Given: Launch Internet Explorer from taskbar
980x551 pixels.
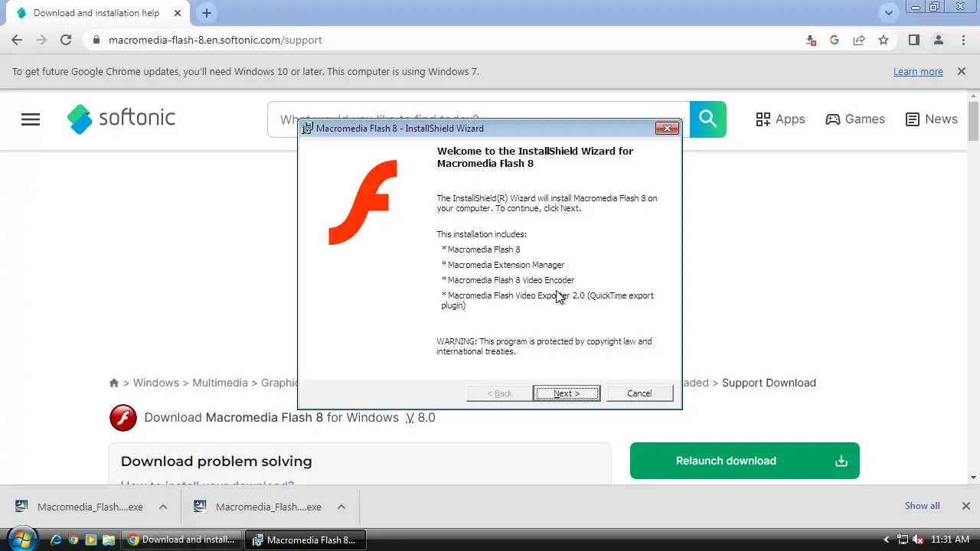Looking at the screenshot, I should pyautogui.click(x=56, y=540).
